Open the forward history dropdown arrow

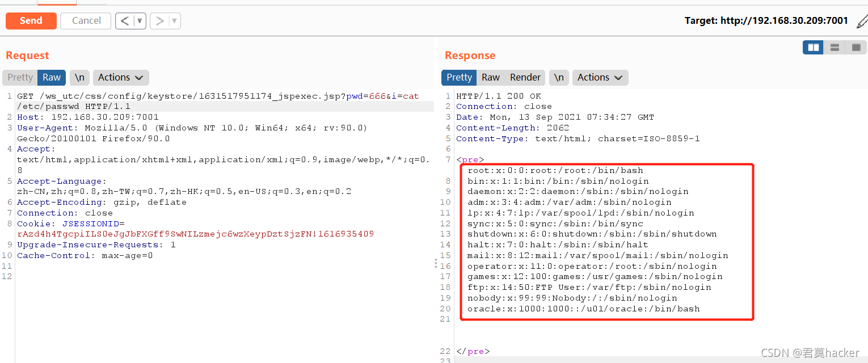pyautogui.click(x=175, y=21)
